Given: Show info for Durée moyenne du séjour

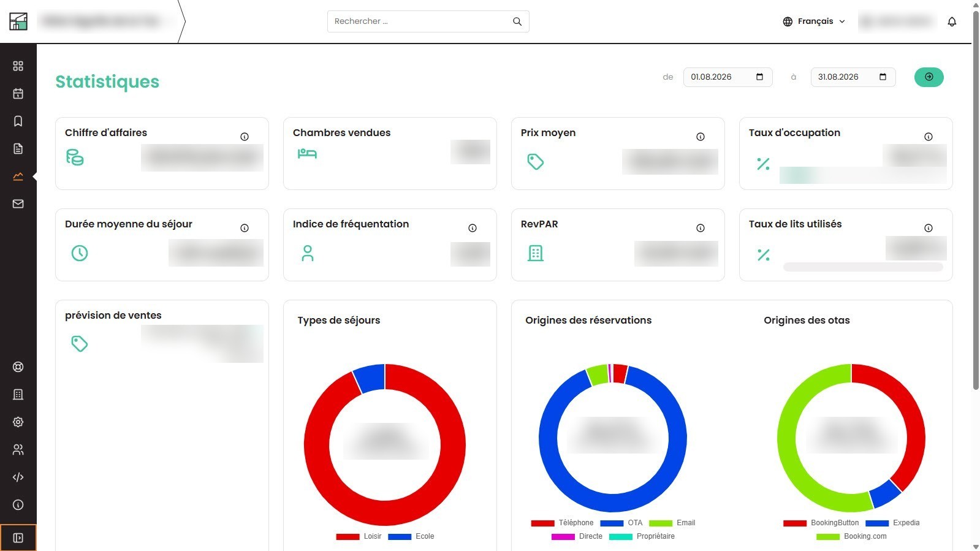Looking at the screenshot, I should (x=245, y=228).
